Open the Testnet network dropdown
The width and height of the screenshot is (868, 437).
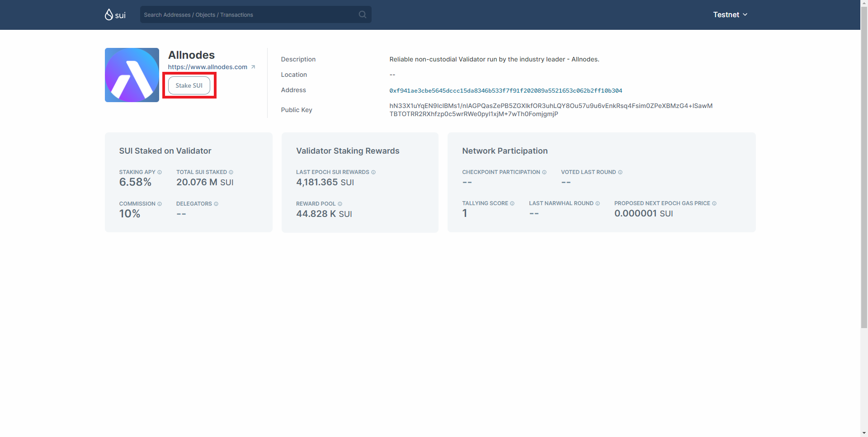pos(730,14)
